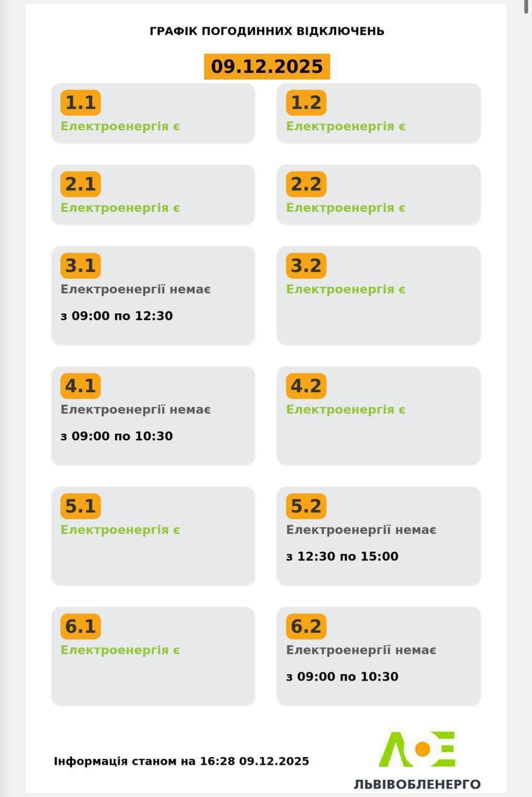The width and height of the screenshot is (532, 797).
Task: Click the schedule title heading text
Action: [x=267, y=31]
